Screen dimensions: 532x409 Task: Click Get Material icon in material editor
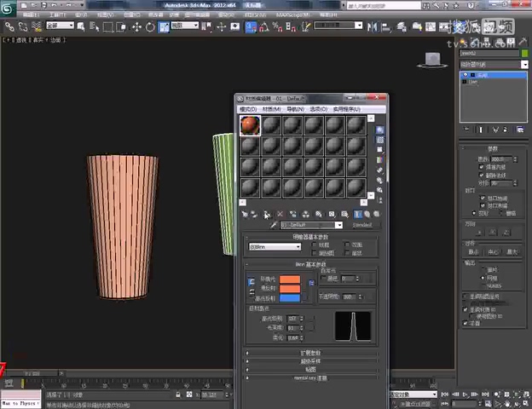click(243, 214)
